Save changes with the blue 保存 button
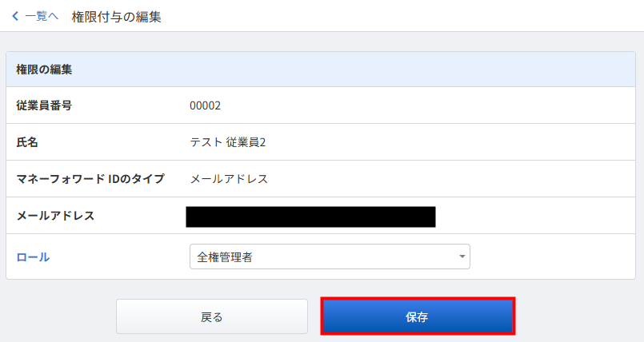Image resolution: width=644 pixels, height=342 pixels. click(x=417, y=316)
